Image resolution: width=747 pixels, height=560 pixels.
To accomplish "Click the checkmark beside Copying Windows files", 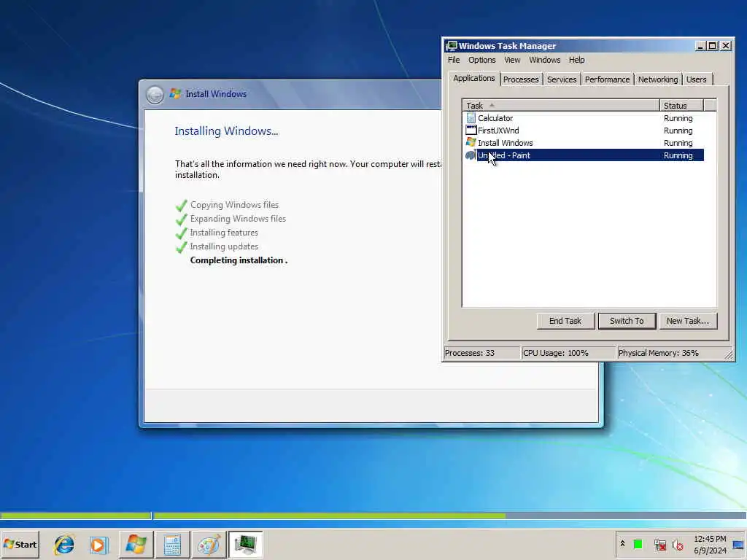I will (x=181, y=206).
